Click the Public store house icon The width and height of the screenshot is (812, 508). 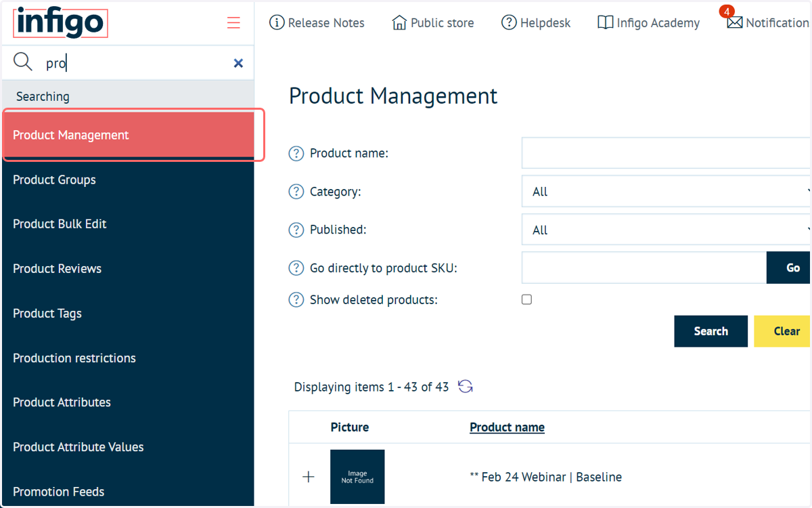tap(399, 22)
